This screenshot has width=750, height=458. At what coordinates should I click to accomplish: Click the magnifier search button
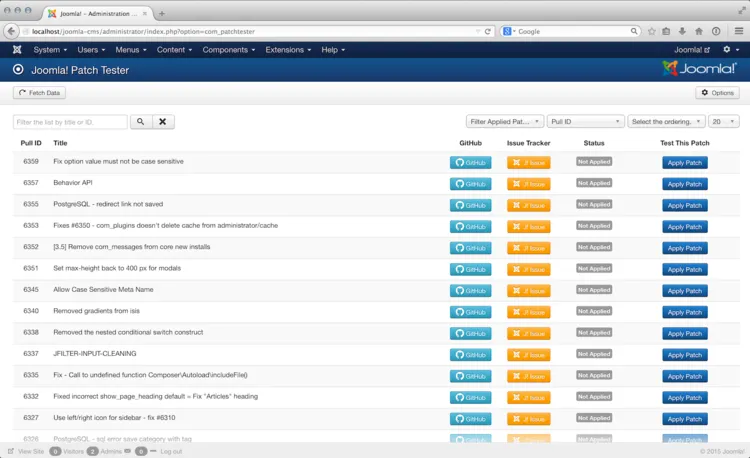[x=141, y=122]
